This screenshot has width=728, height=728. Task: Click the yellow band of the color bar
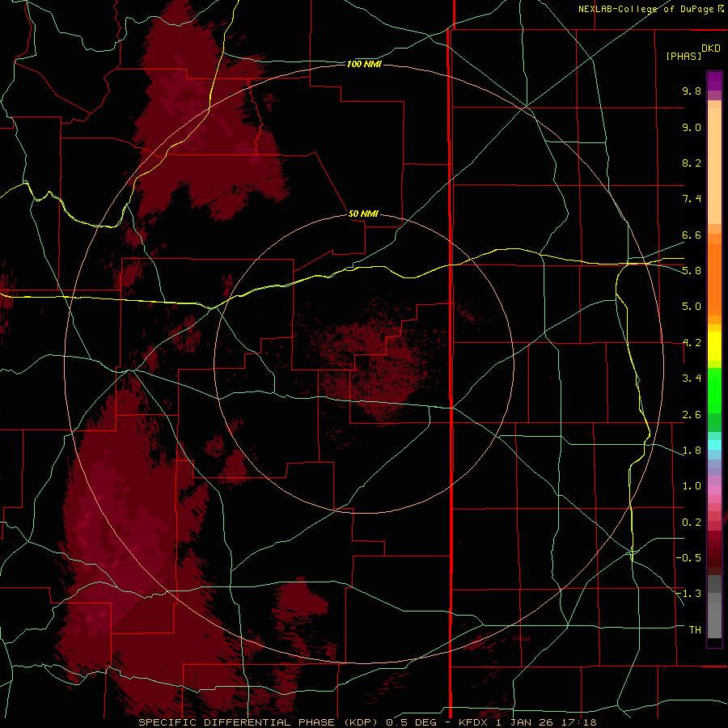tap(714, 346)
